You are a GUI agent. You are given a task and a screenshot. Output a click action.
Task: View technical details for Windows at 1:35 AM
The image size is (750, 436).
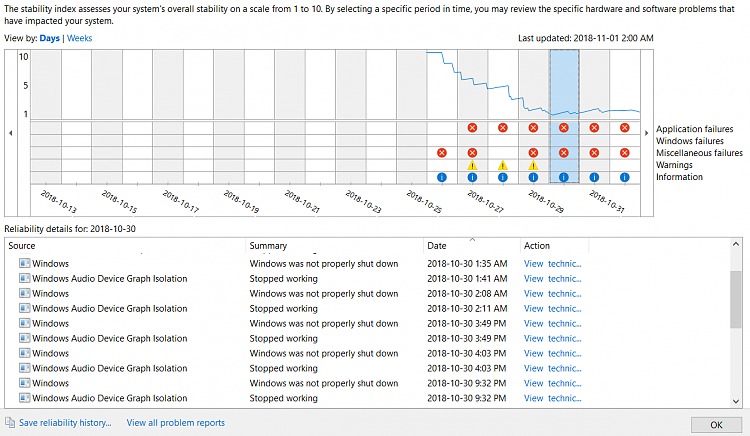552,263
